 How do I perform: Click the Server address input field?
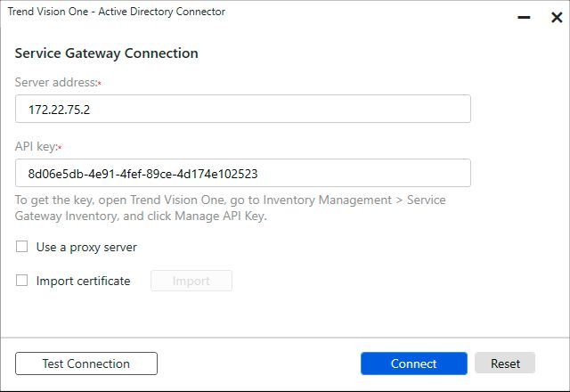tap(243, 109)
